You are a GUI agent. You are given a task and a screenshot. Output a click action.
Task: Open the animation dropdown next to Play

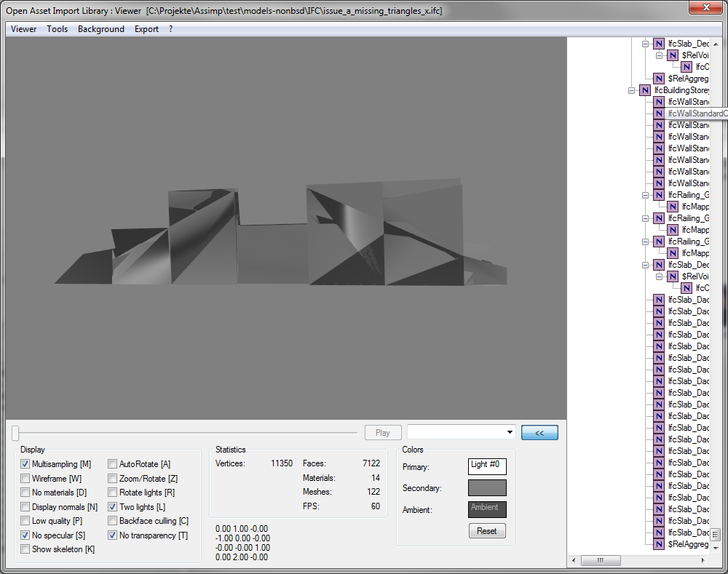(x=509, y=433)
